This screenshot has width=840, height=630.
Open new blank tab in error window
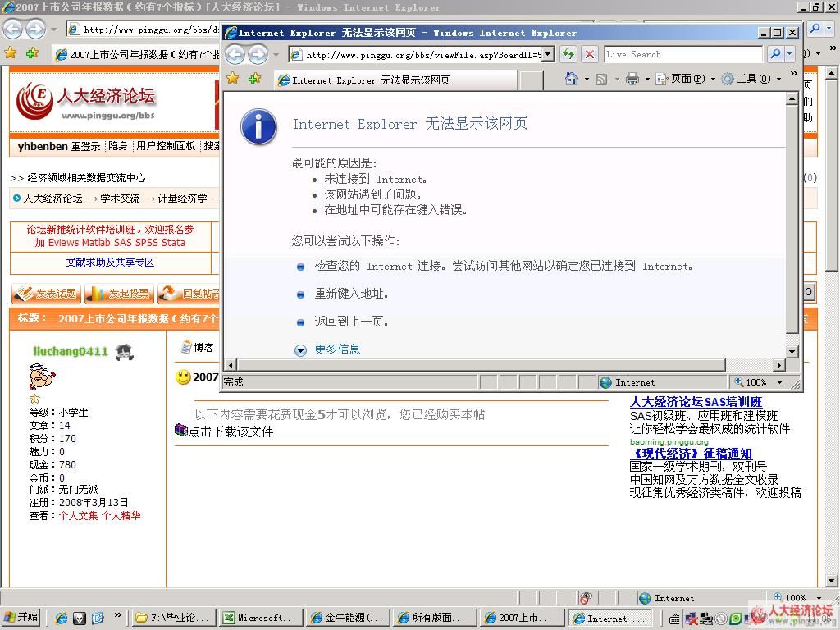[x=532, y=80]
